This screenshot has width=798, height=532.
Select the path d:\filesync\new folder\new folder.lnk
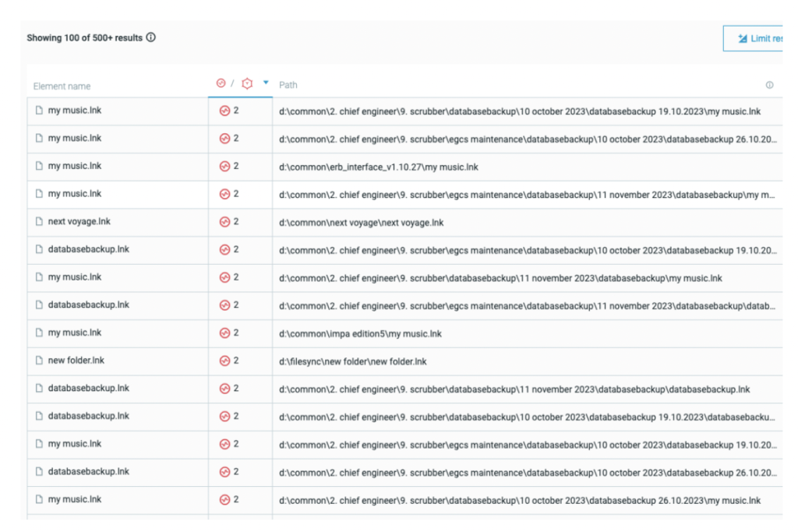pyautogui.click(x=352, y=361)
